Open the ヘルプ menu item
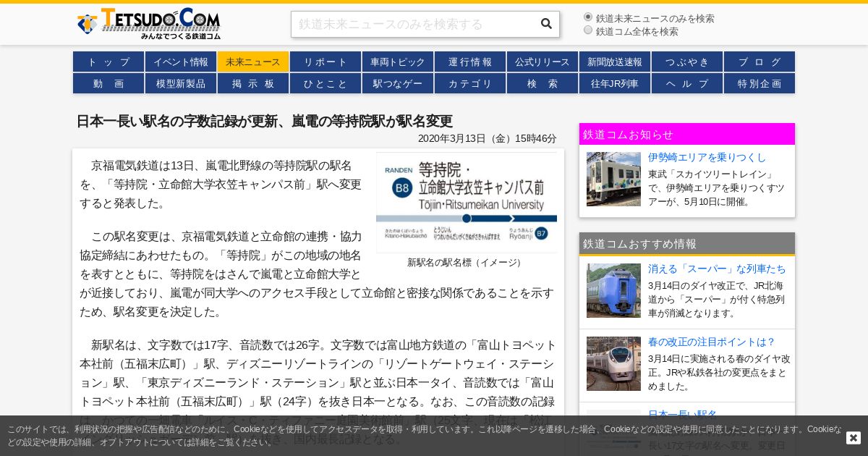Viewport: 868px width, 456px height. pyautogui.click(x=687, y=83)
